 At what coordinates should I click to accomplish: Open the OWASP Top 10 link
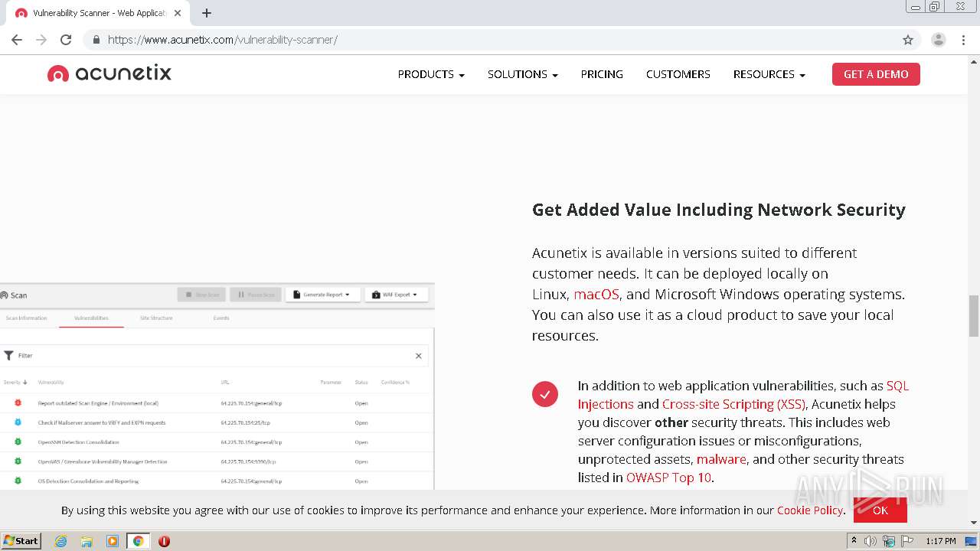click(669, 478)
